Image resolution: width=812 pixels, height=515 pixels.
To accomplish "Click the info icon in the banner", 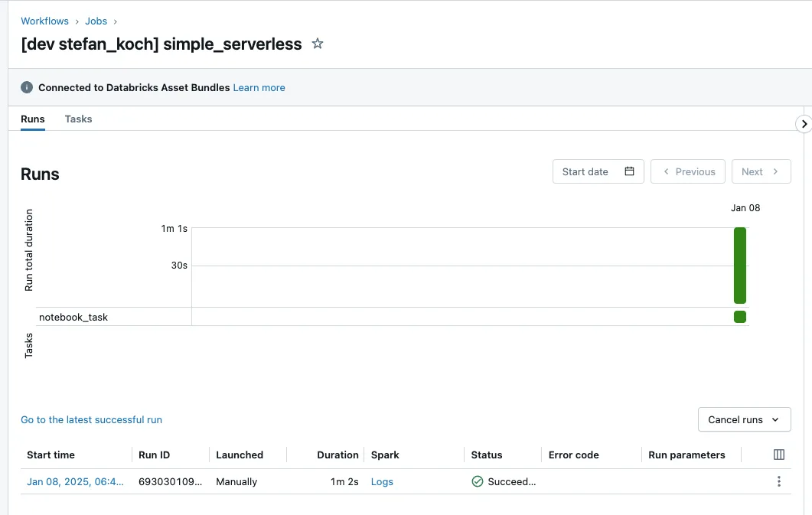I will click(27, 88).
